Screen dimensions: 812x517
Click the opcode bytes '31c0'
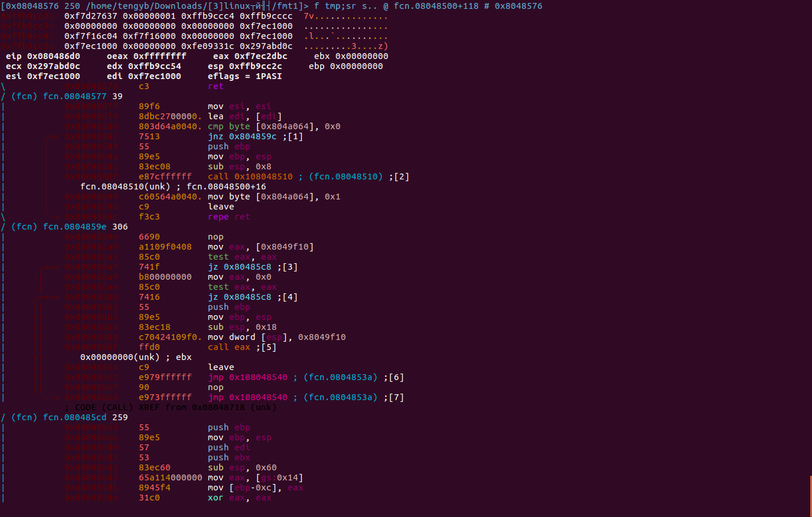coord(149,498)
